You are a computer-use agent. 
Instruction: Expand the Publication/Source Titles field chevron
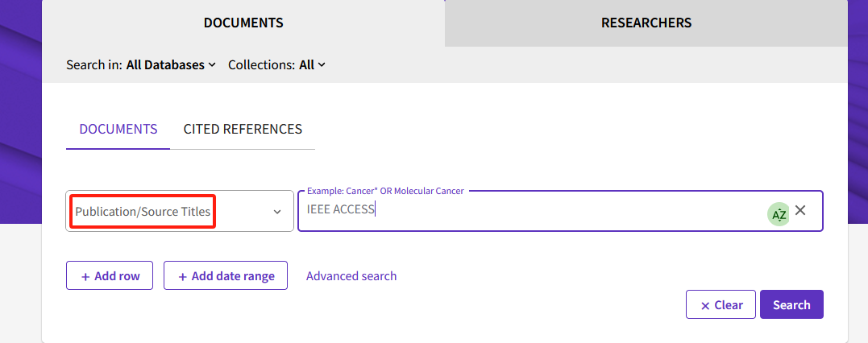pyautogui.click(x=277, y=212)
